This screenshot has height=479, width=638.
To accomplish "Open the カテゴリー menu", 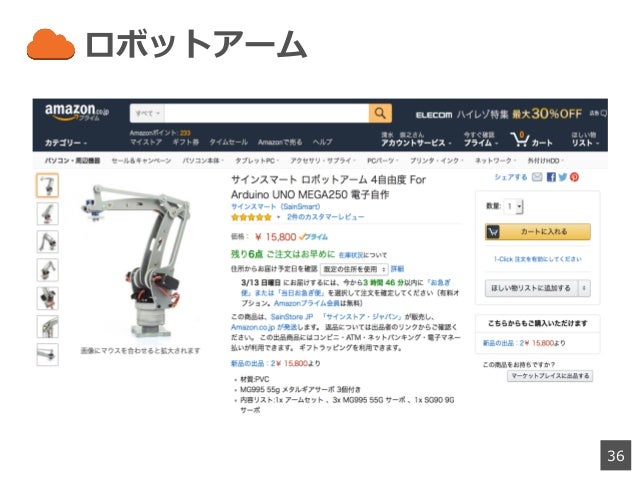I will pos(66,143).
